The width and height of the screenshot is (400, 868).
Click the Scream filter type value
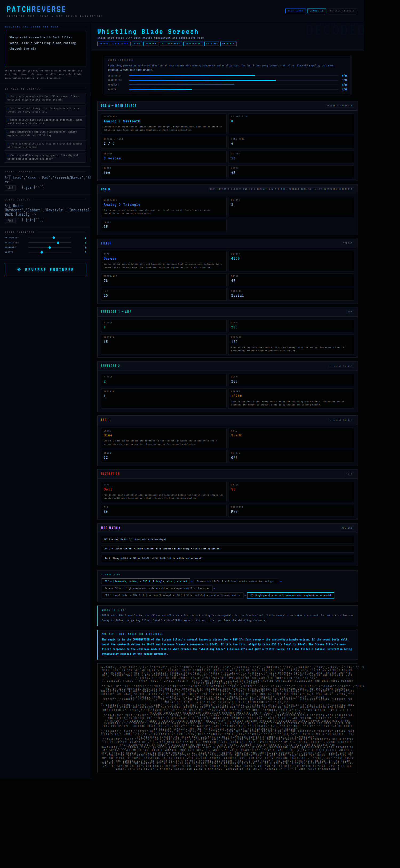pos(110,258)
